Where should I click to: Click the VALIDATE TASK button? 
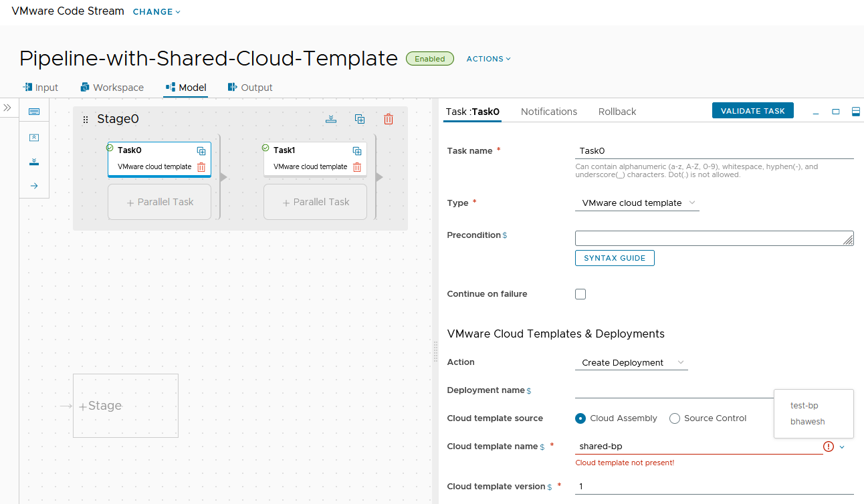(753, 111)
